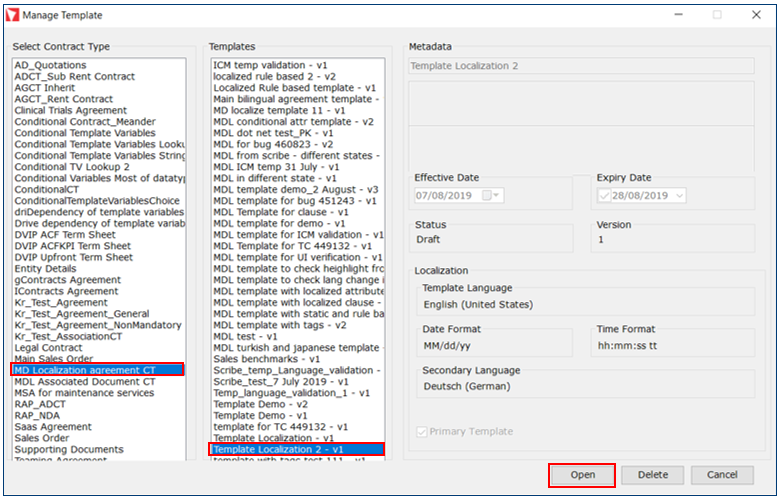The height and width of the screenshot is (500, 783).
Task: Select the Legal Contract contract type
Action: tap(49, 347)
